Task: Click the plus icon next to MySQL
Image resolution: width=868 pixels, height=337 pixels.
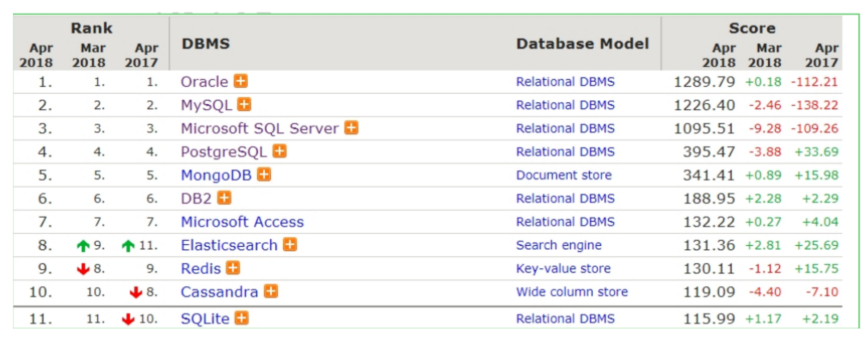Action: pyautogui.click(x=244, y=104)
